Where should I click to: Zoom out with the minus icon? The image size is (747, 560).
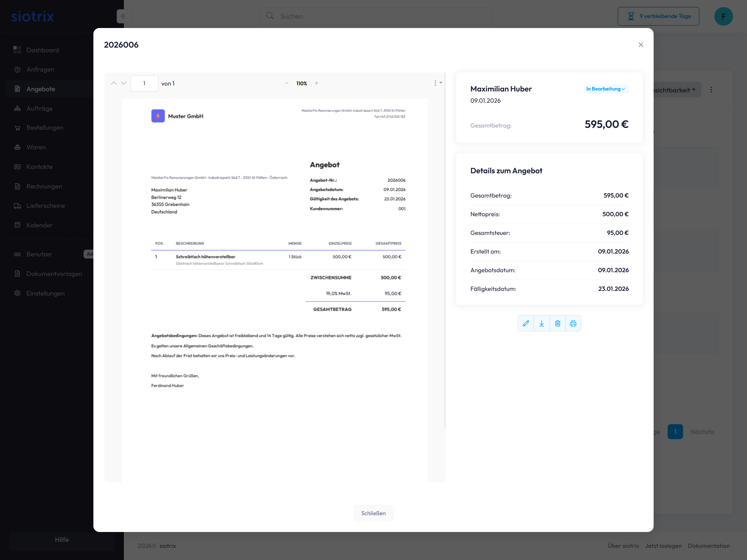pos(287,83)
